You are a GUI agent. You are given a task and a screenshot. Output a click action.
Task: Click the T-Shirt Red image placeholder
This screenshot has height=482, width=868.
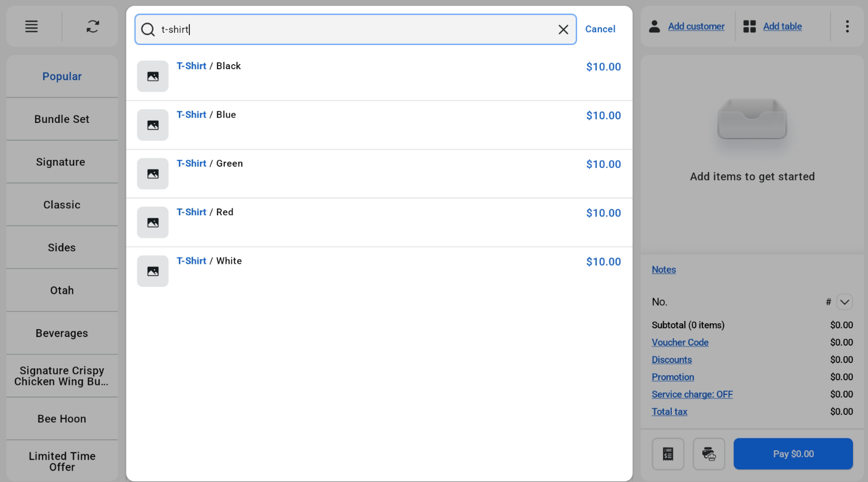(153, 222)
